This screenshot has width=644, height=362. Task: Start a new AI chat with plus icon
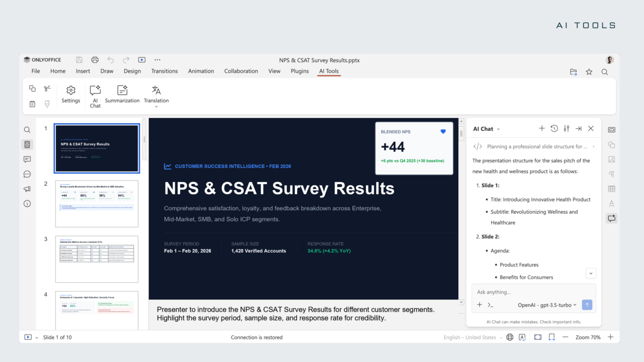point(542,129)
